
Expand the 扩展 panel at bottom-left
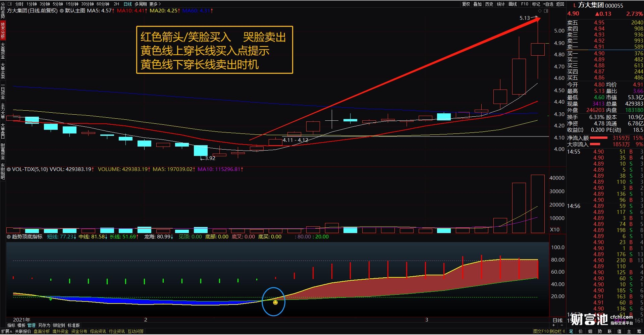click(6, 331)
